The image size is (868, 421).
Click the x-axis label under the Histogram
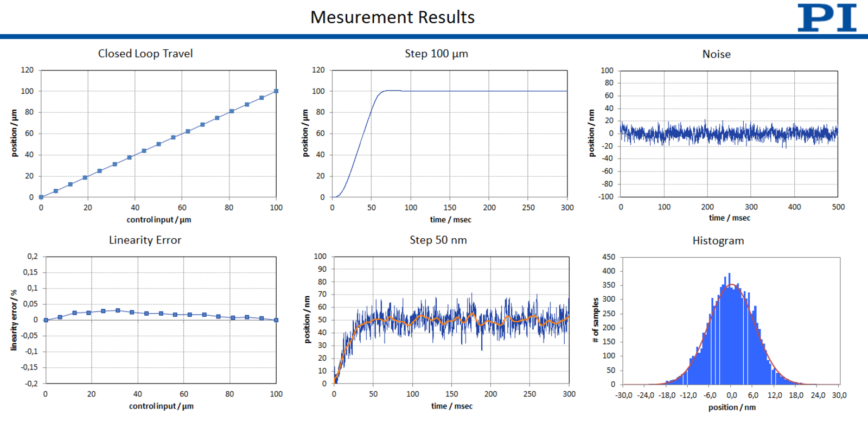click(x=731, y=407)
